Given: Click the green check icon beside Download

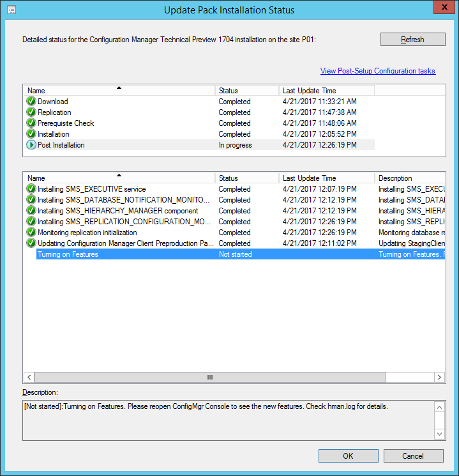Looking at the screenshot, I should pyautogui.click(x=31, y=101).
